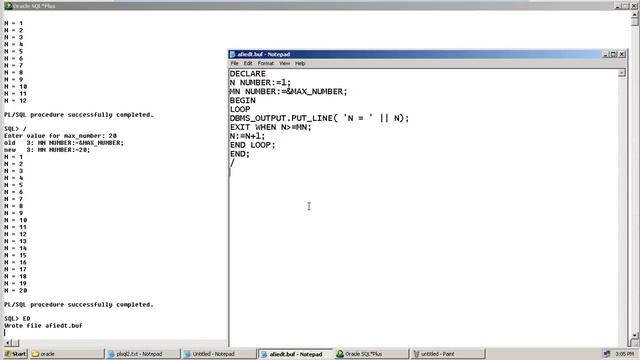The width and height of the screenshot is (640, 360).
Task: Switch to Oracle SQL*Plus taskbar button
Action: click(x=371, y=354)
